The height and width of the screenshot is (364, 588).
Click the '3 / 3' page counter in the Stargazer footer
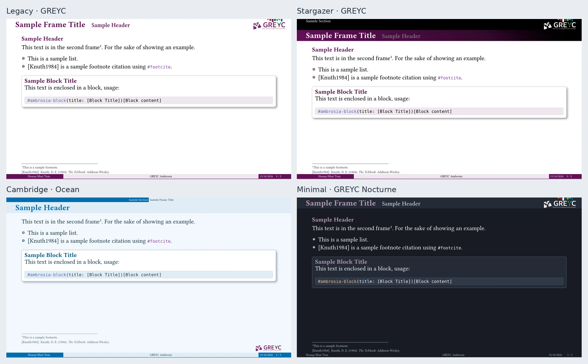569,177
